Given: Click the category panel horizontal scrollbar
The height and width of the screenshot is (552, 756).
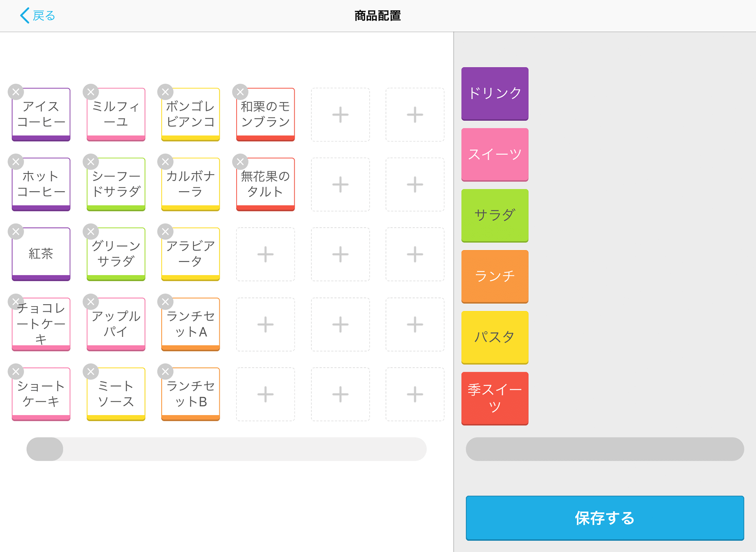Looking at the screenshot, I should (605, 449).
